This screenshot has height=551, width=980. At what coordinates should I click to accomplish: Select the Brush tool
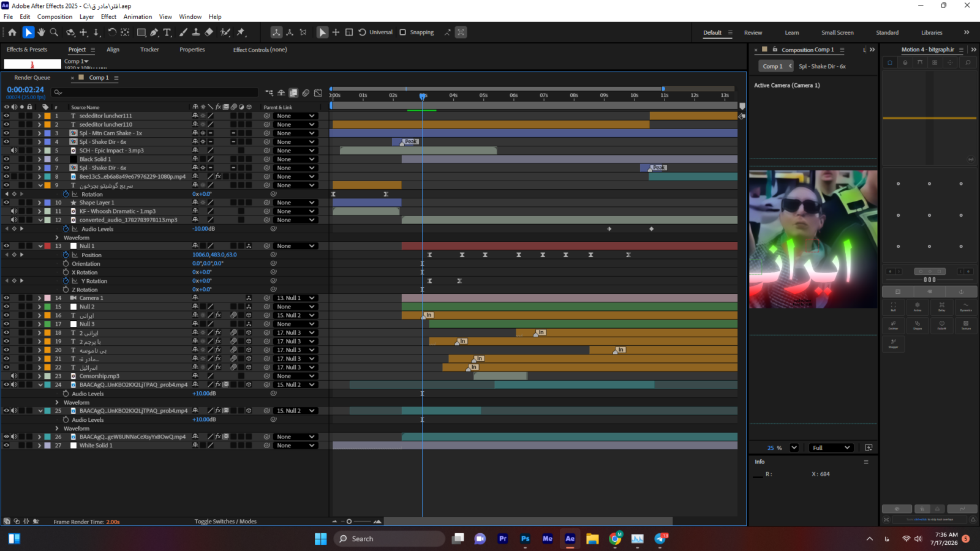(x=183, y=32)
